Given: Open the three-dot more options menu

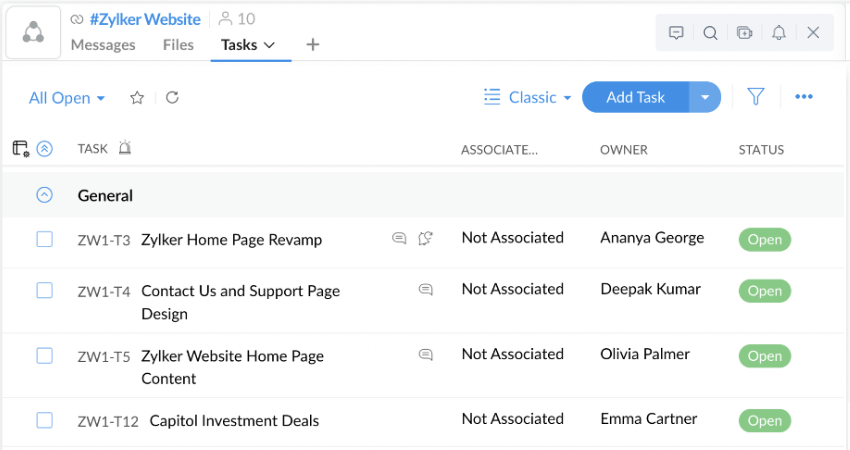Looking at the screenshot, I should click(804, 97).
